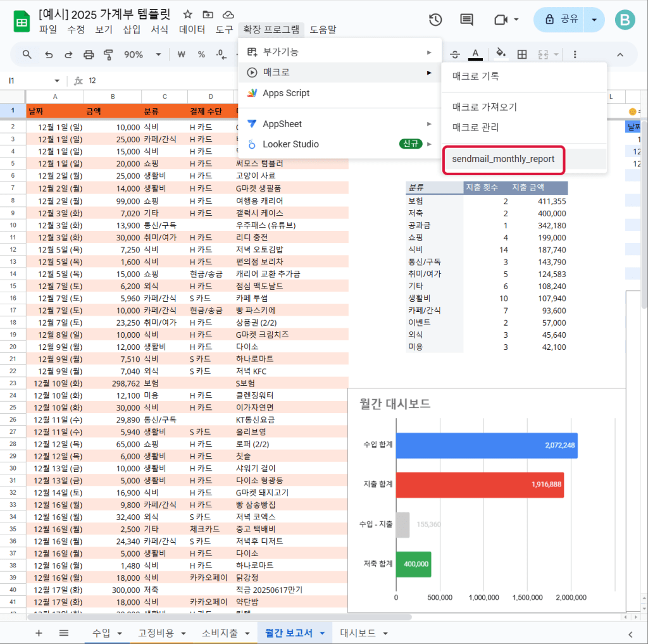Open the share button dropdown arrow
The width and height of the screenshot is (648, 644).
(x=594, y=20)
